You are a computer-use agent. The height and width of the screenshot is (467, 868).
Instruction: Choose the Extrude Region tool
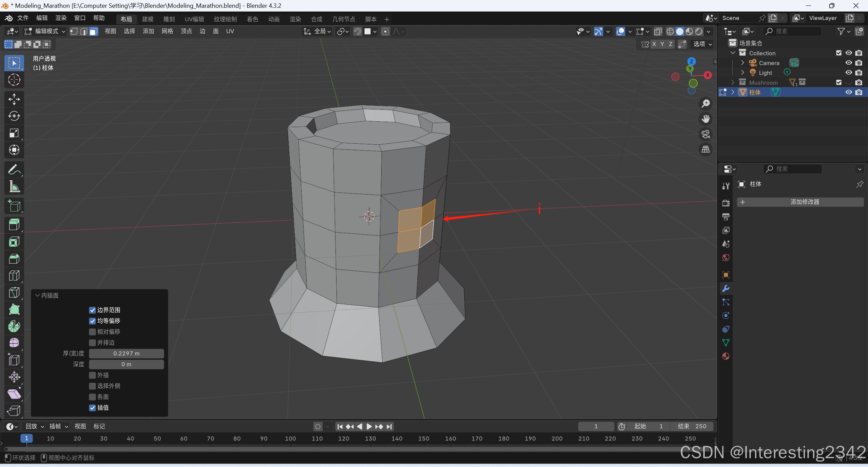click(x=14, y=225)
